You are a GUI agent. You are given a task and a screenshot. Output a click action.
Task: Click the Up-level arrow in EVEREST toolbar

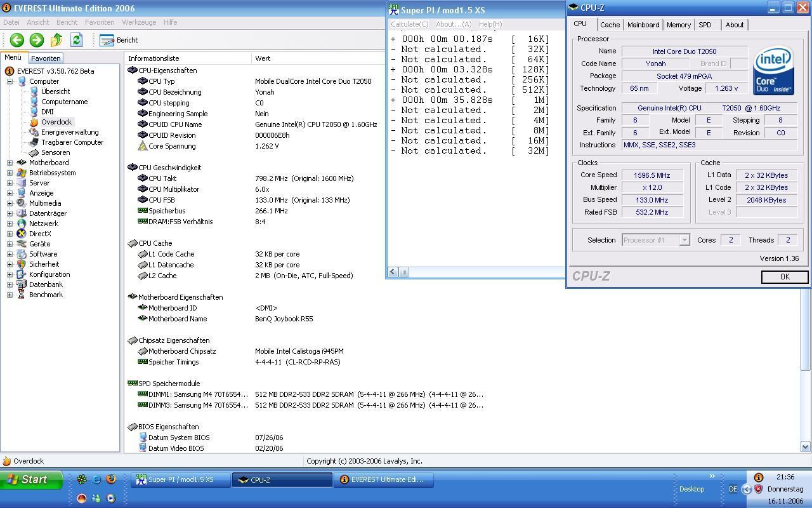pos(56,40)
